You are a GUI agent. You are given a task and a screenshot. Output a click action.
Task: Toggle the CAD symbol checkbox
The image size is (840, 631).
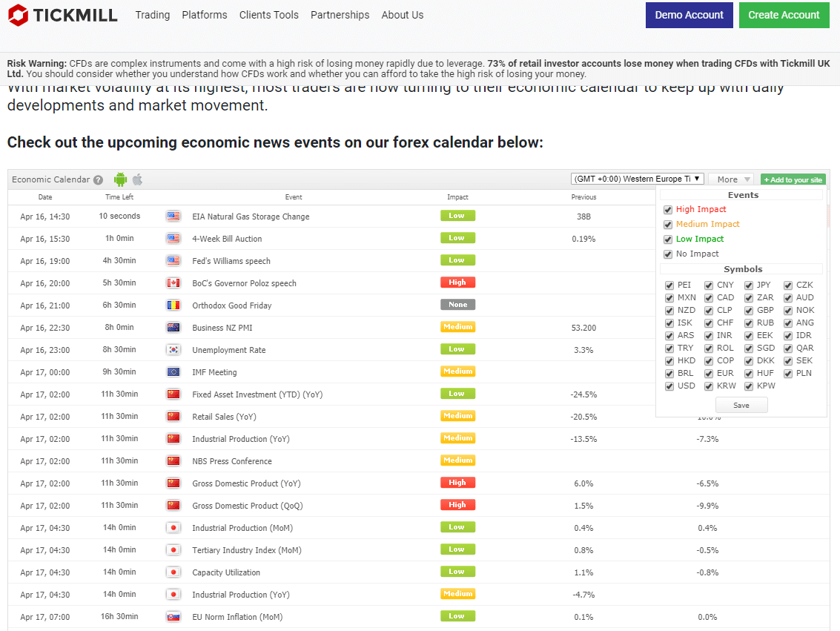[709, 298]
